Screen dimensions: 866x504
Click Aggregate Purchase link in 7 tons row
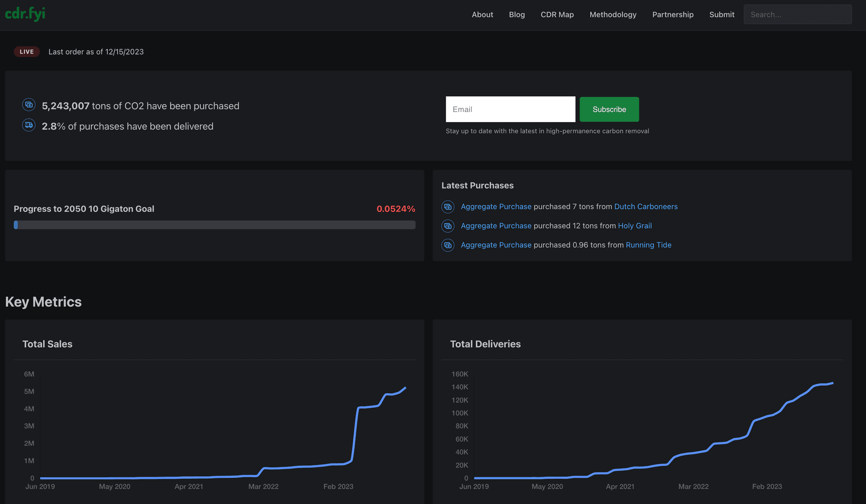pyautogui.click(x=496, y=206)
